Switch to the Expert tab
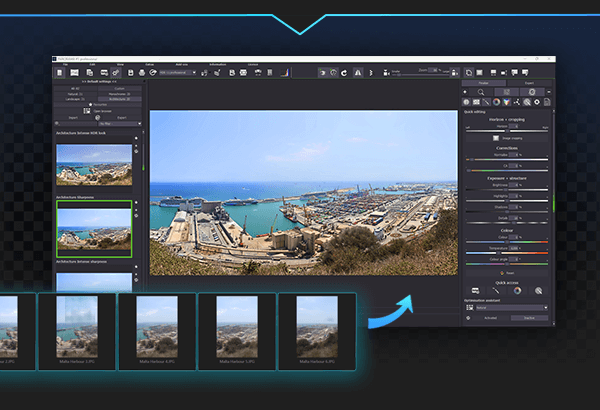The width and height of the screenshot is (600, 410). tap(530, 84)
